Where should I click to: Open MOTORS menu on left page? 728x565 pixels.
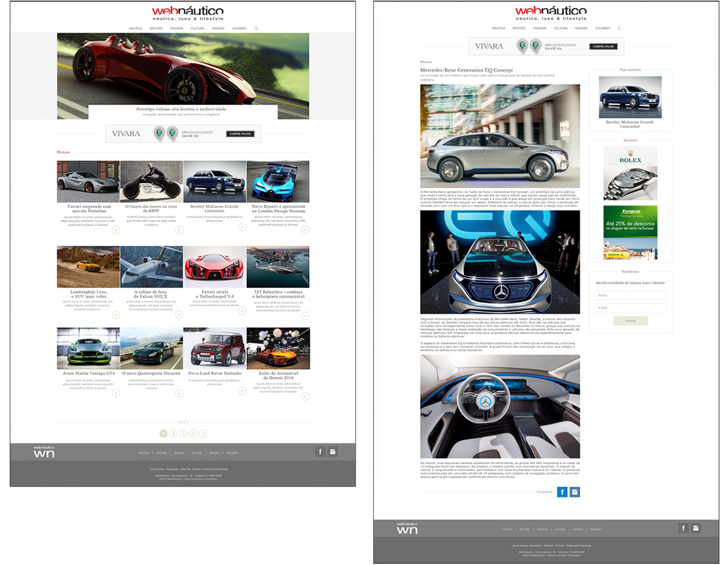coord(156,28)
